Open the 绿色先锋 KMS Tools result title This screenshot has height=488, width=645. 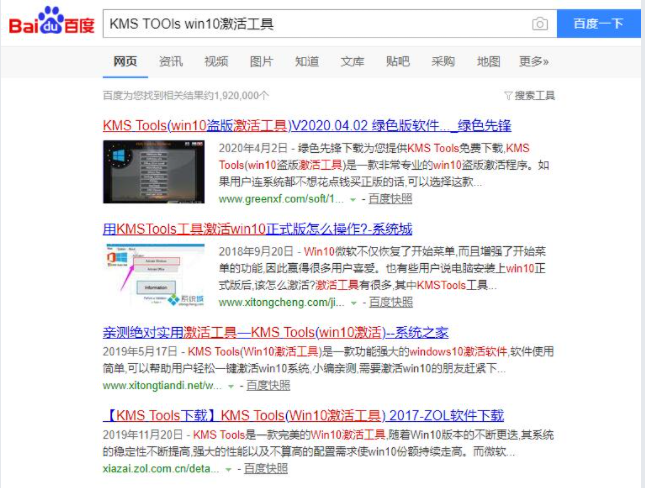pyautogui.click(x=307, y=126)
